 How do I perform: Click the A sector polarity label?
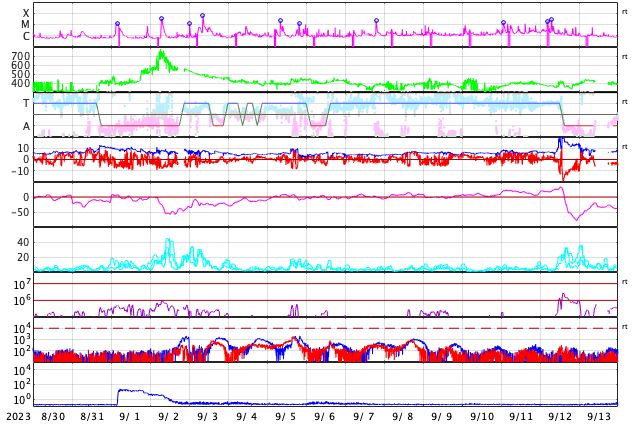pos(26,127)
